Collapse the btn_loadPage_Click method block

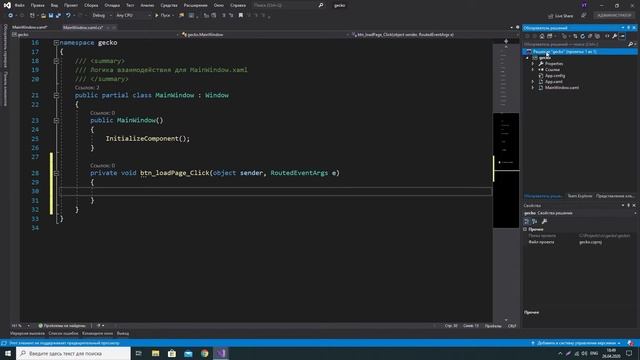[56, 173]
